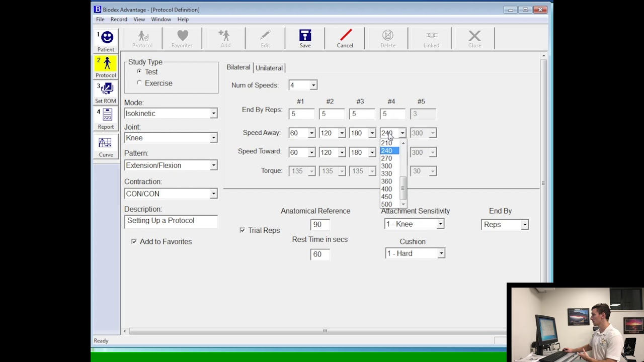Choose 500 in the speed list
644x362 pixels.
point(390,205)
